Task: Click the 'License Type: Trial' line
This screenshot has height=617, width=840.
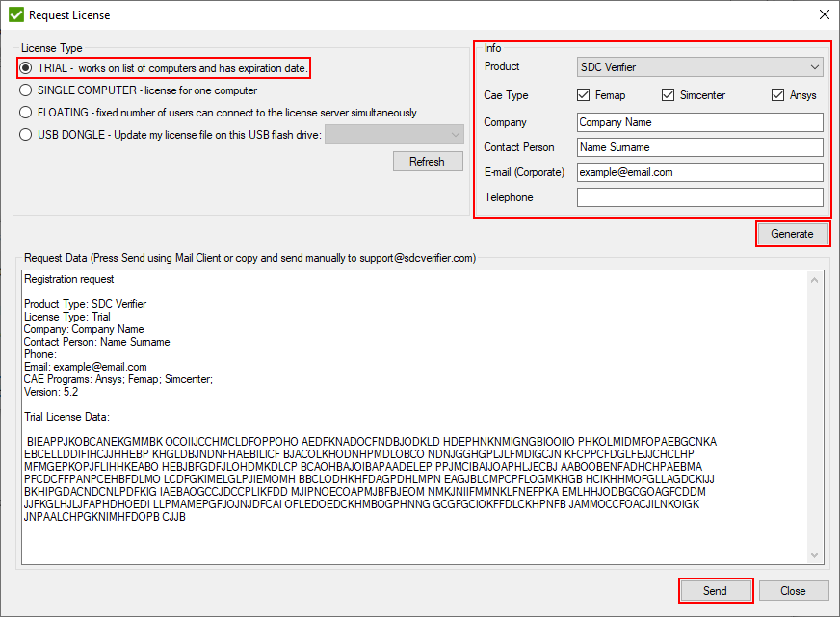Action: [67, 317]
